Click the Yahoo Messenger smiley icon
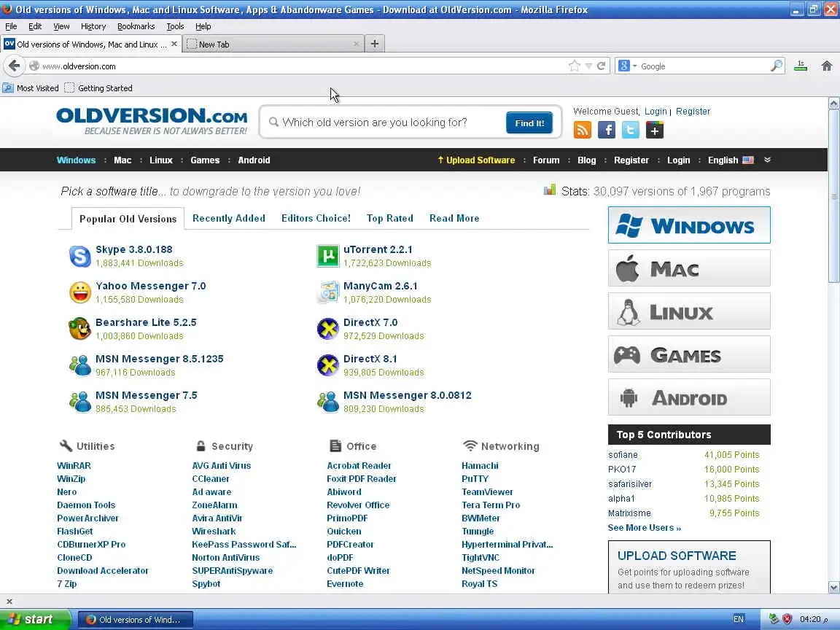This screenshot has width=840, height=630. click(79, 292)
